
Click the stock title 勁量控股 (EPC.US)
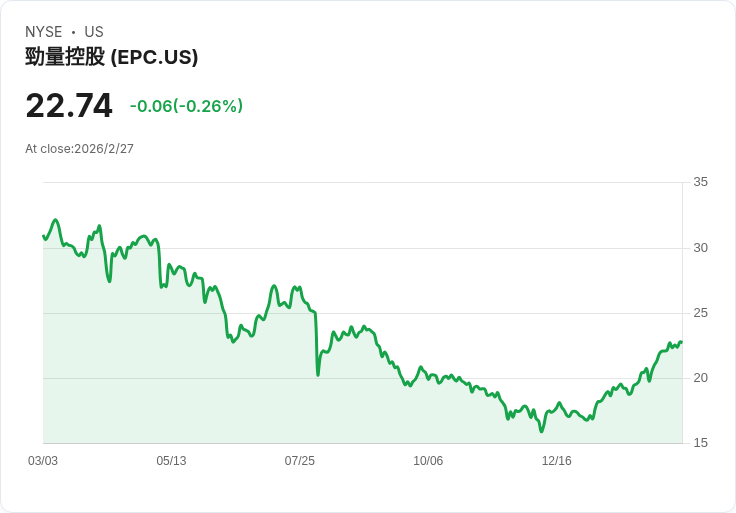[x=111, y=57]
